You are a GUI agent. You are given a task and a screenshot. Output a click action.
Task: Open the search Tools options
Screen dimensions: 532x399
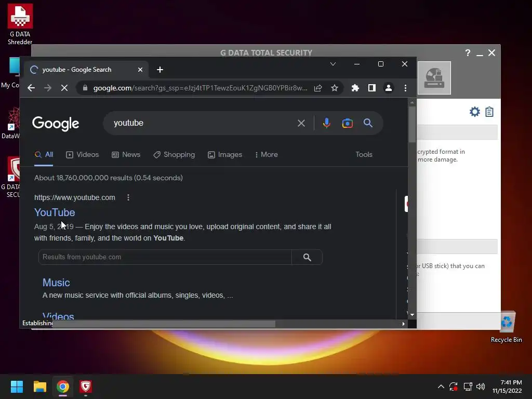click(364, 155)
